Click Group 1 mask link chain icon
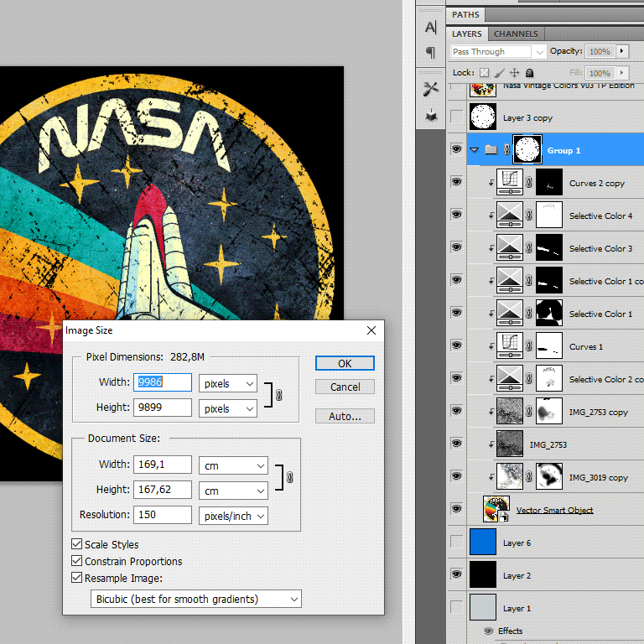The image size is (644, 644). [x=506, y=149]
